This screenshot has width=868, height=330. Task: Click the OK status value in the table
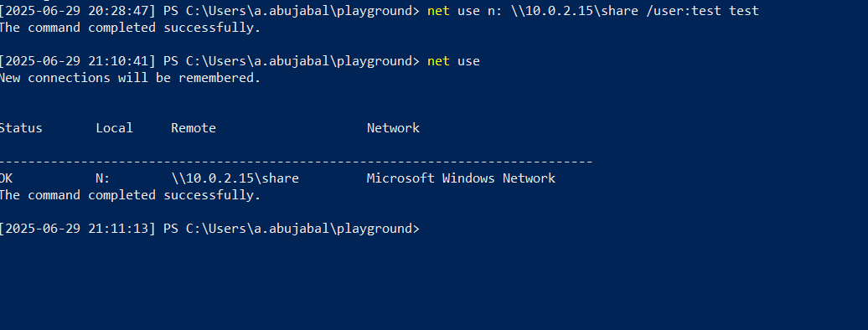tap(7, 178)
